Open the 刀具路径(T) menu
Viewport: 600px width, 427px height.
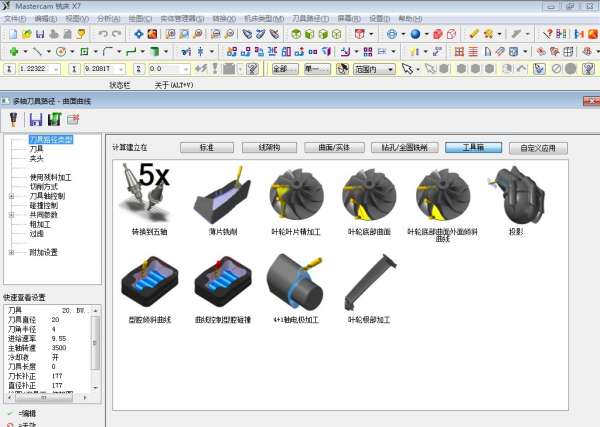311,18
